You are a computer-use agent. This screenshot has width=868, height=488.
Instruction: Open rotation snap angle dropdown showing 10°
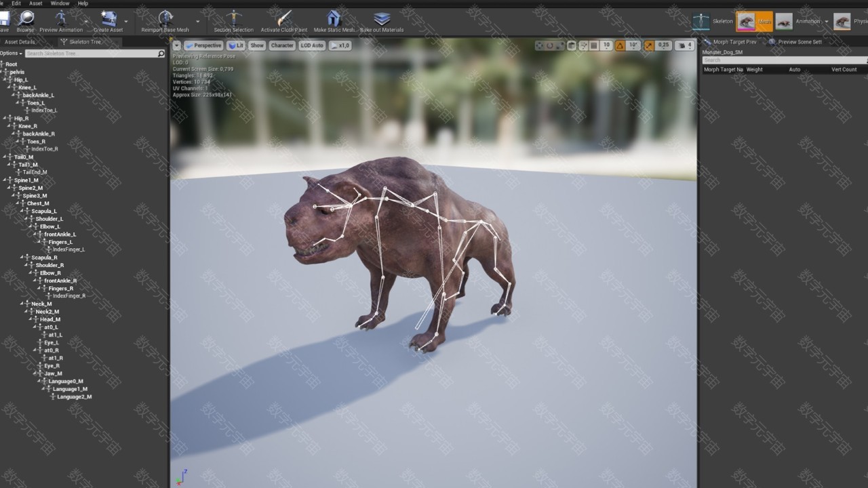(633, 45)
